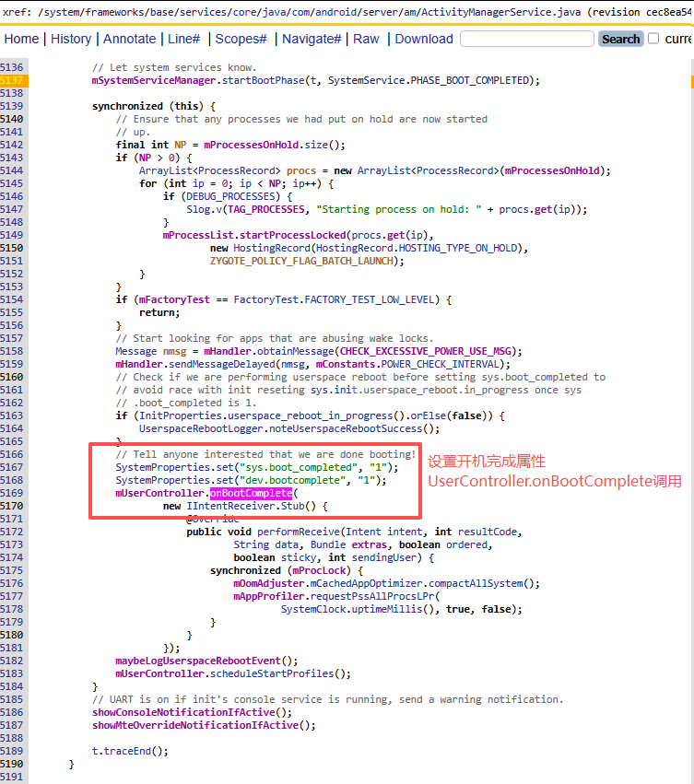
Task: Toggle the current directory checkbox
Action: pos(653,39)
